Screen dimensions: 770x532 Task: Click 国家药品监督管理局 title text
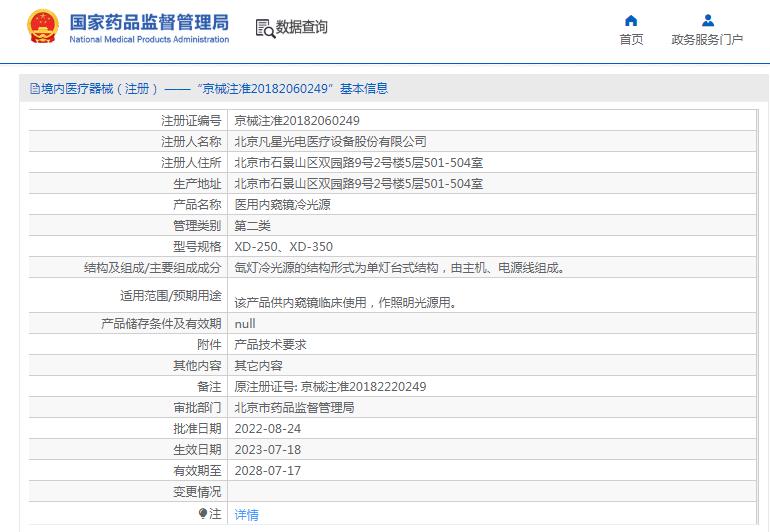(149, 22)
